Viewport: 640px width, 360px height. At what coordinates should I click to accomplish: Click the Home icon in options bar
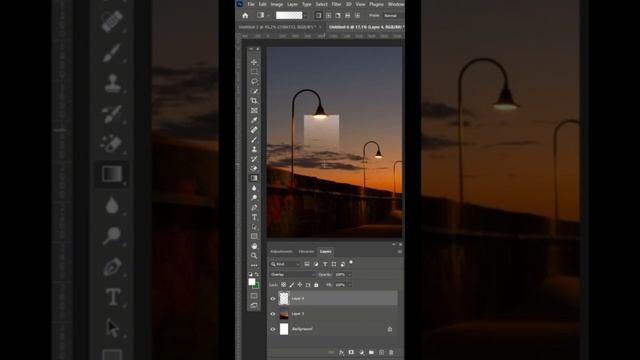coord(245,16)
